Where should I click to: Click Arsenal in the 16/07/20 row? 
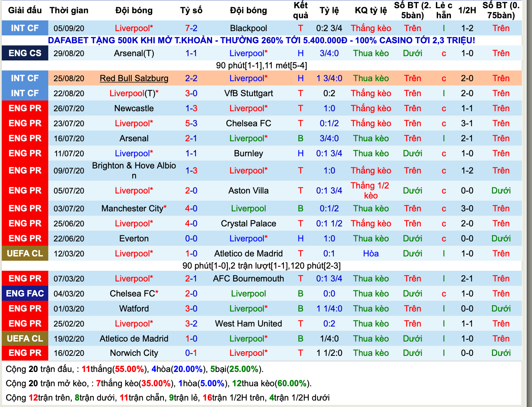[x=134, y=138]
